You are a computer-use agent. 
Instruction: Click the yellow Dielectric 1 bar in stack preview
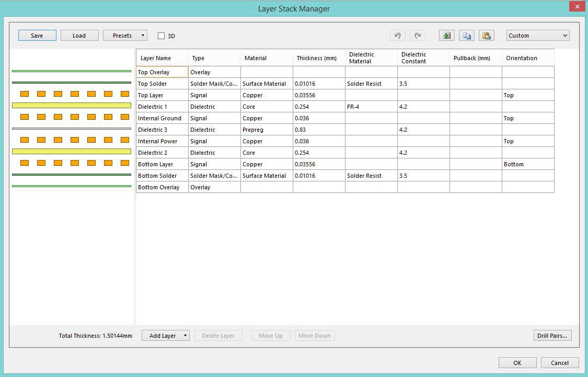coord(72,106)
